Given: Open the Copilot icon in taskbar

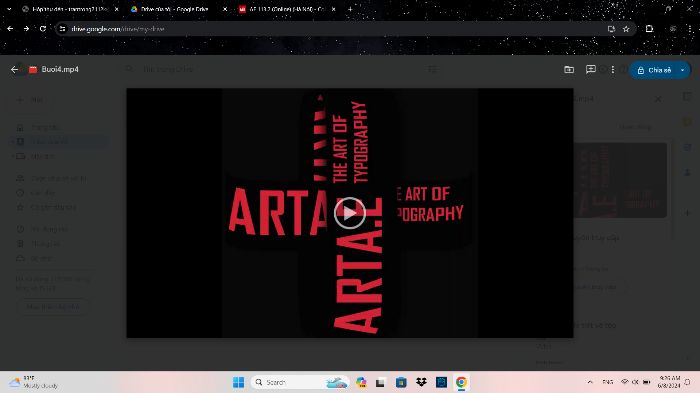Looking at the screenshot, I should pos(361,382).
